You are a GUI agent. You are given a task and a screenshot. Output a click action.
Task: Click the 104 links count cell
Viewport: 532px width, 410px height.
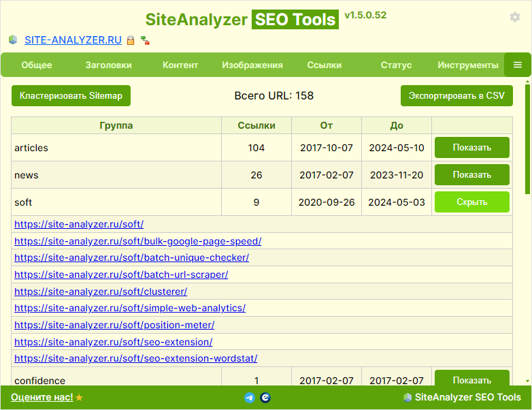(x=256, y=148)
